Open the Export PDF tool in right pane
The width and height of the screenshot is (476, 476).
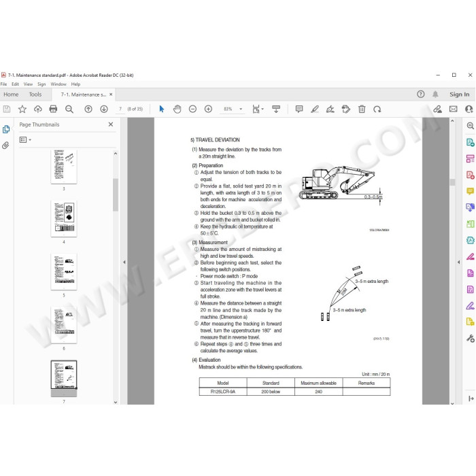click(x=470, y=142)
